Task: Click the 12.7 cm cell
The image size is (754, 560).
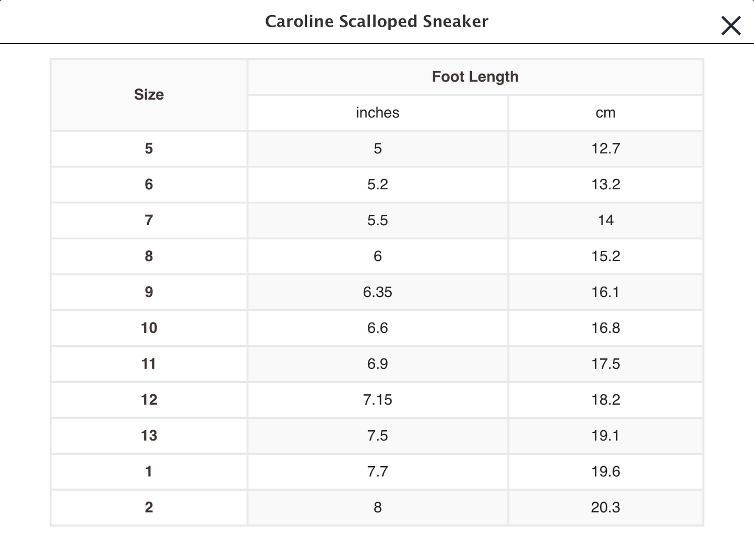Action: tap(605, 149)
